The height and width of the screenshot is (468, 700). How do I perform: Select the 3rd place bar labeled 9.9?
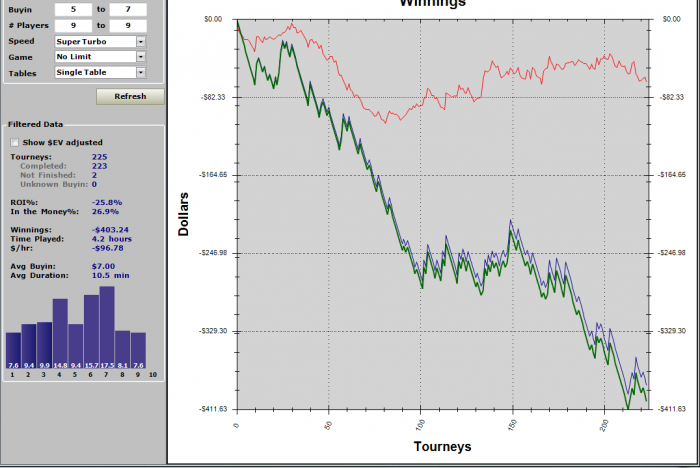(45, 346)
